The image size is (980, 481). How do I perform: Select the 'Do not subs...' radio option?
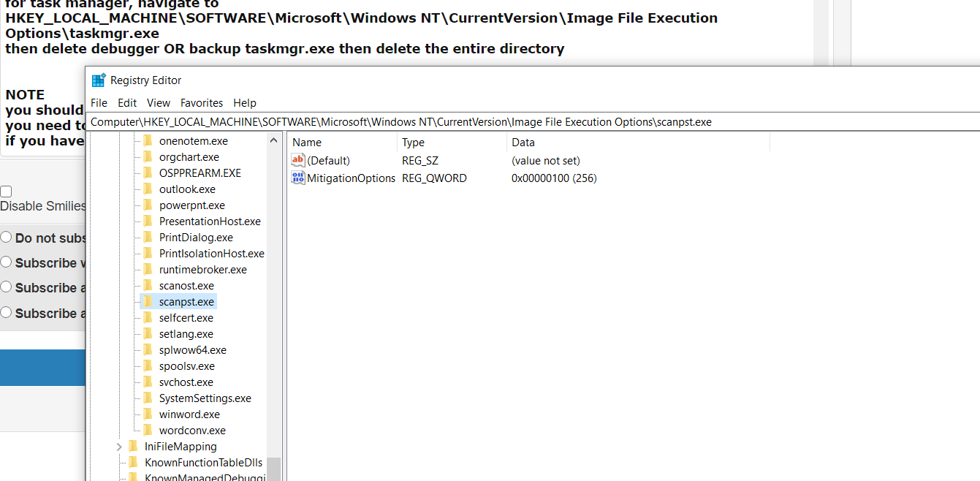(x=6, y=238)
